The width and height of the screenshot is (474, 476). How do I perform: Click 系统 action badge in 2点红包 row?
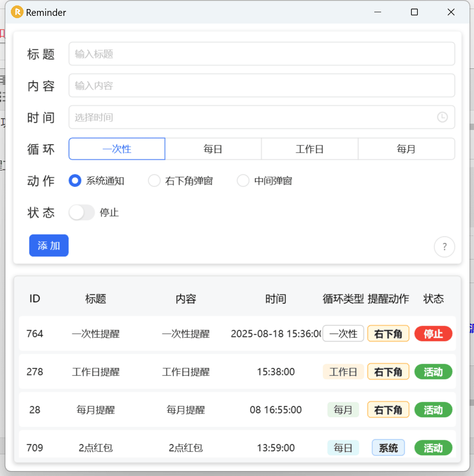pos(388,448)
